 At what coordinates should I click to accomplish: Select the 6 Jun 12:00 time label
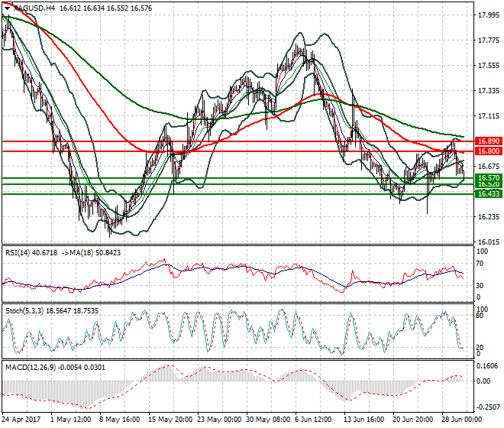click(313, 420)
